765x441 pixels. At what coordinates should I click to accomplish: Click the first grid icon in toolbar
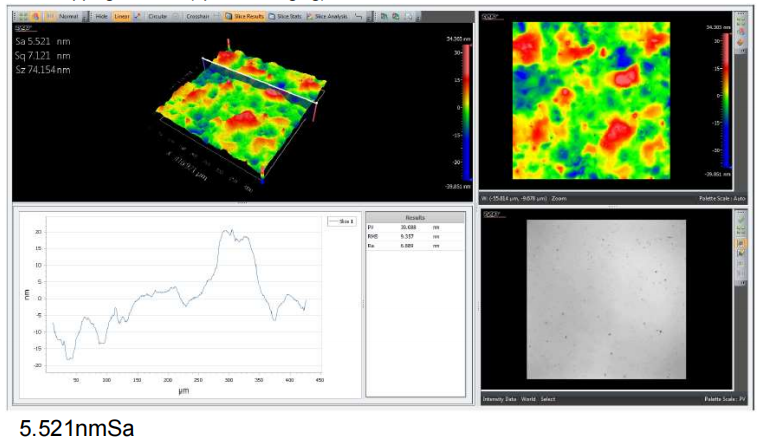[x=23, y=17]
